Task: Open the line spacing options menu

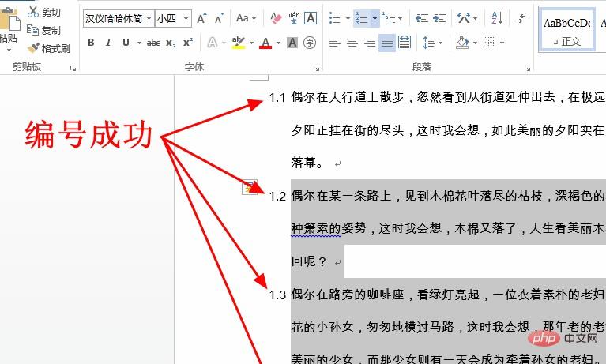Action: (432, 43)
